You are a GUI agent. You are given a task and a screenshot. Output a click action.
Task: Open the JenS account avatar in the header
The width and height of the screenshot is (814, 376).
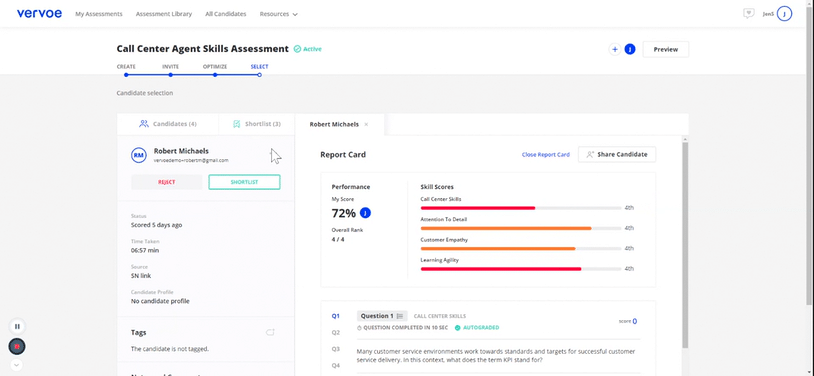[x=784, y=14]
